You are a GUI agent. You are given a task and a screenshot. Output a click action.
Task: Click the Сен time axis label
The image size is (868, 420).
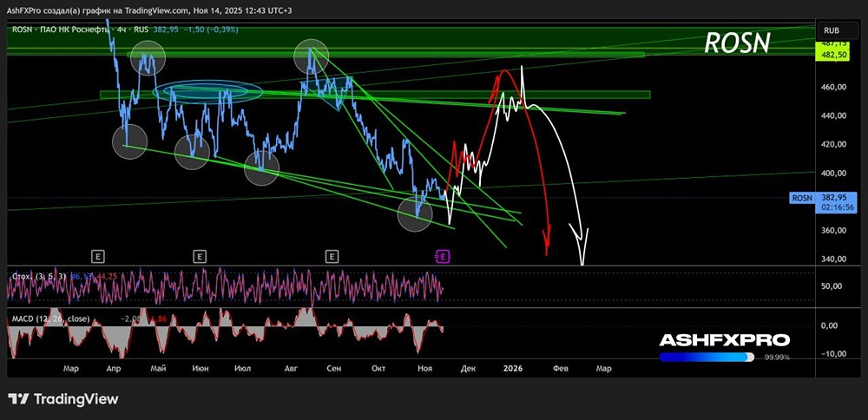(334, 369)
